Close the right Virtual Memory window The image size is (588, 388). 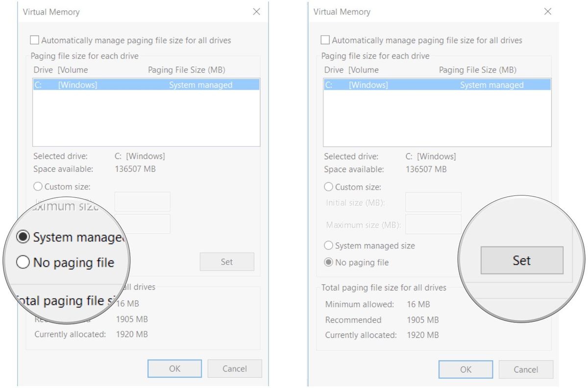tap(547, 11)
